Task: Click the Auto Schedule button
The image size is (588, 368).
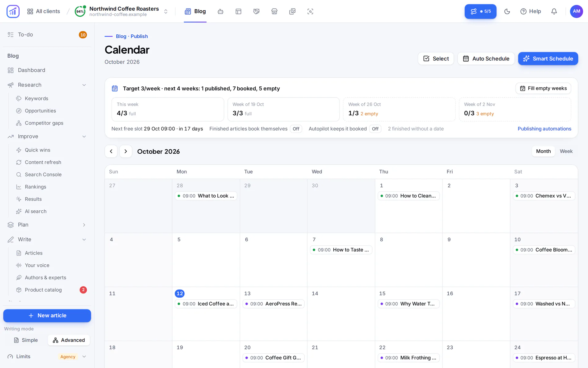Action: click(x=486, y=59)
